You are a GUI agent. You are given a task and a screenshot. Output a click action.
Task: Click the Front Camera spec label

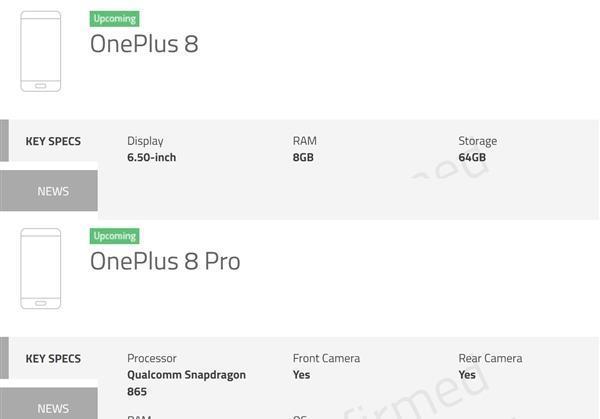[x=326, y=358]
